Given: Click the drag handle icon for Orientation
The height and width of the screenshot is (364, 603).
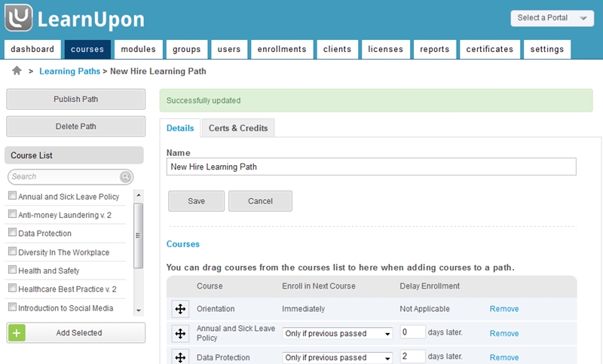Looking at the screenshot, I should [180, 309].
